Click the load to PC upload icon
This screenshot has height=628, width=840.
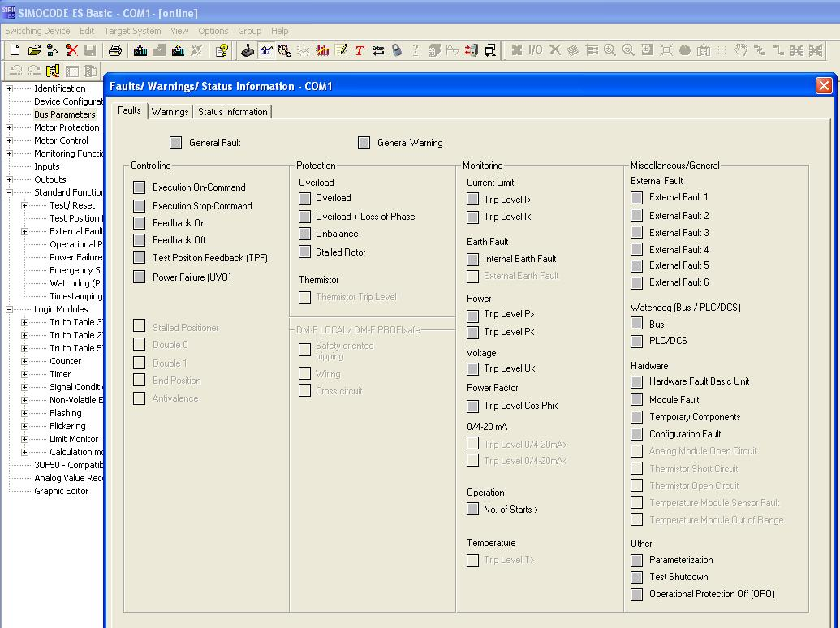click(178, 50)
